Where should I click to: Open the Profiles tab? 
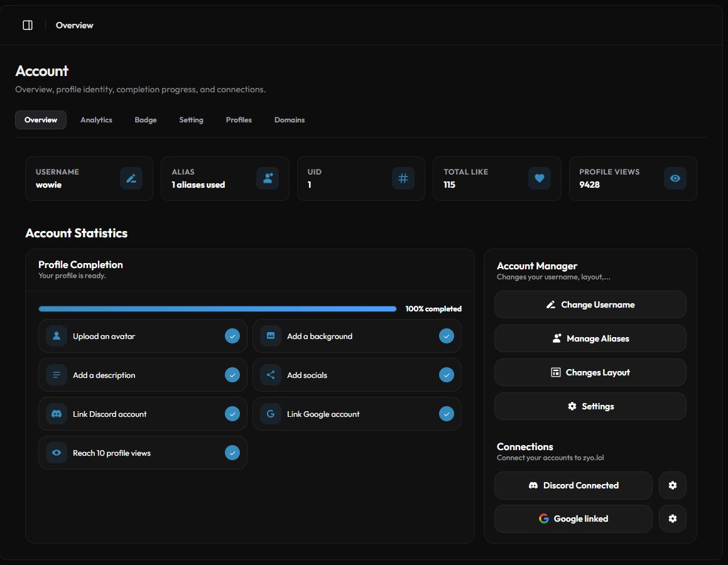[x=239, y=120]
